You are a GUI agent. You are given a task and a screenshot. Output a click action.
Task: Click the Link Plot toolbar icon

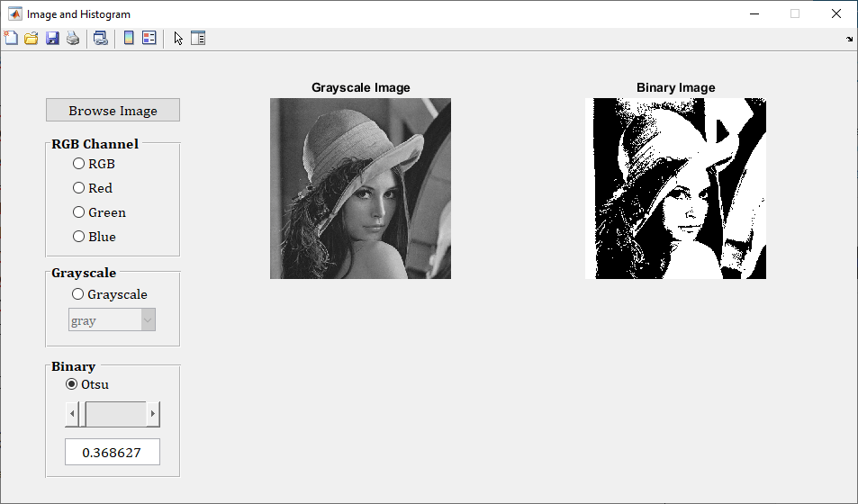[100, 38]
